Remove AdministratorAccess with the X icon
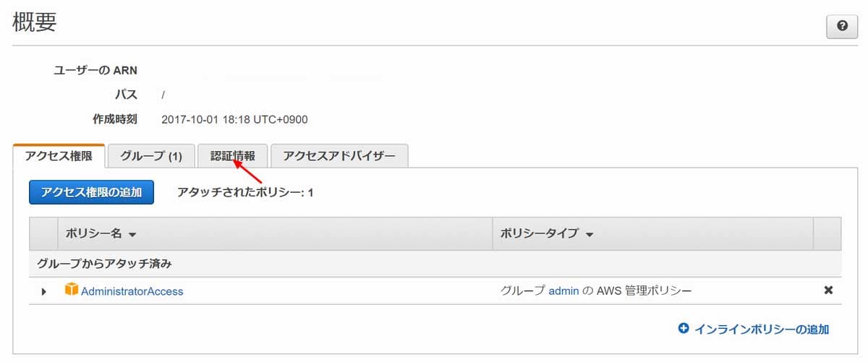The width and height of the screenshot is (868, 362). tap(828, 290)
